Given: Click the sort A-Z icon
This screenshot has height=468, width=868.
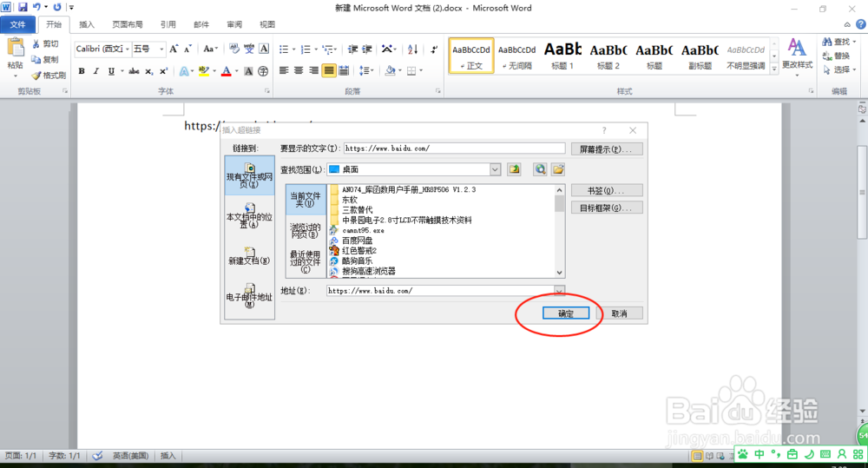Looking at the screenshot, I should pos(412,49).
